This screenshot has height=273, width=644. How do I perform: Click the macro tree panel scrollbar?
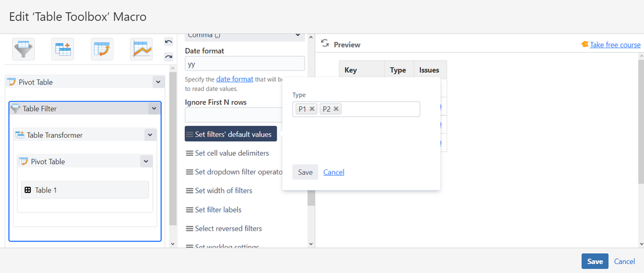coord(173,149)
